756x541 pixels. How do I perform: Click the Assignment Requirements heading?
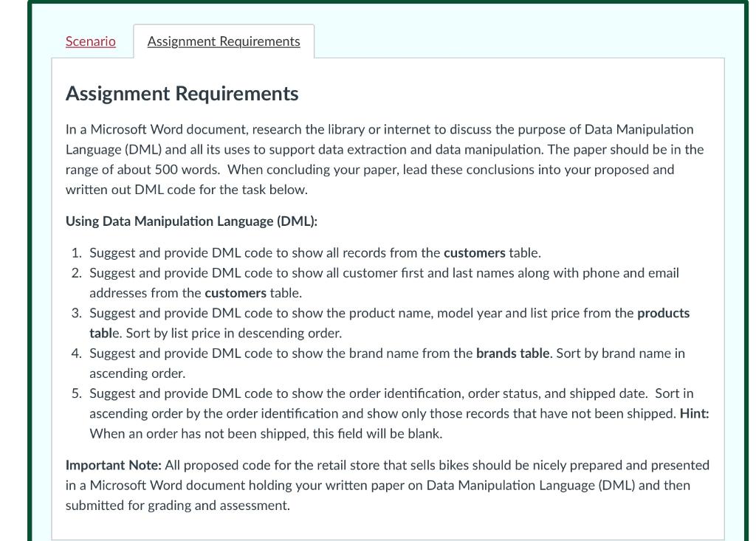pos(182,94)
